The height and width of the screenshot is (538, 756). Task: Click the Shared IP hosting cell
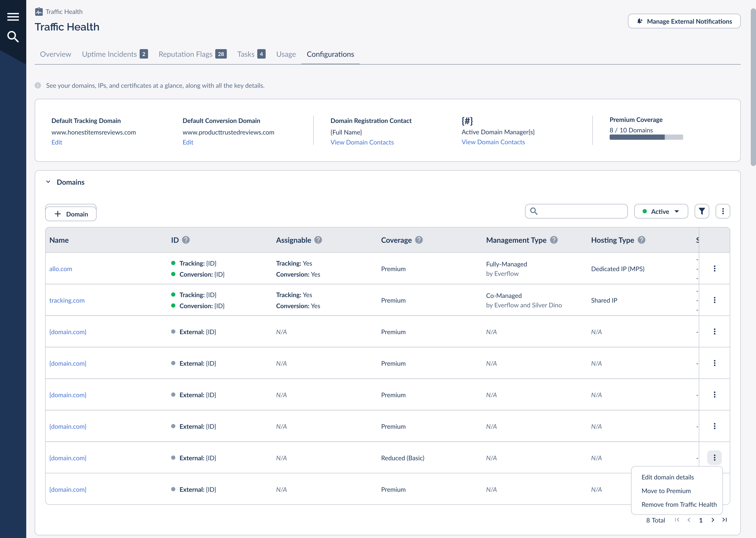coord(604,300)
